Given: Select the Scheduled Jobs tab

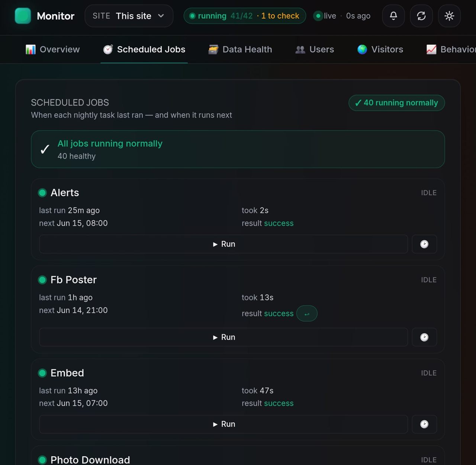Looking at the screenshot, I should (144, 49).
